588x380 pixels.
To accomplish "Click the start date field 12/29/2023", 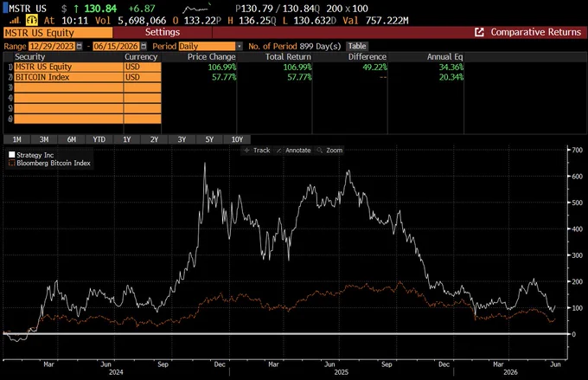I will coord(52,46).
